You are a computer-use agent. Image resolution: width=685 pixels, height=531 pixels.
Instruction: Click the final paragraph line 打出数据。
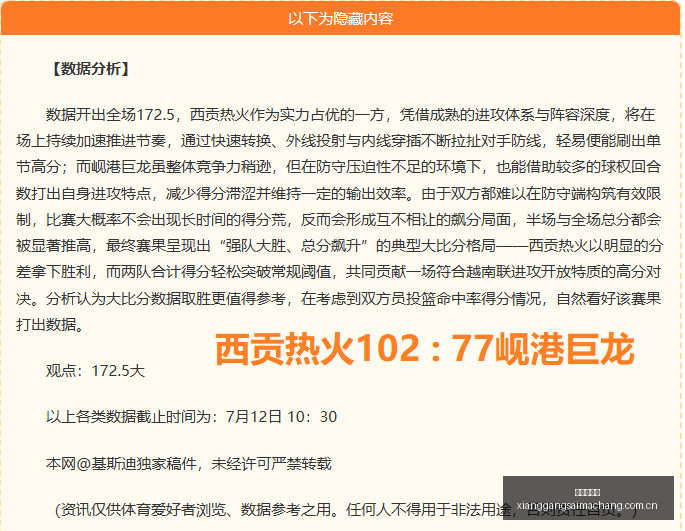[50, 325]
